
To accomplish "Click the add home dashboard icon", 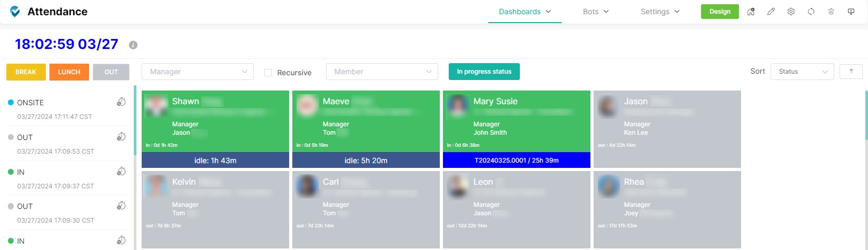I will coord(751,12).
